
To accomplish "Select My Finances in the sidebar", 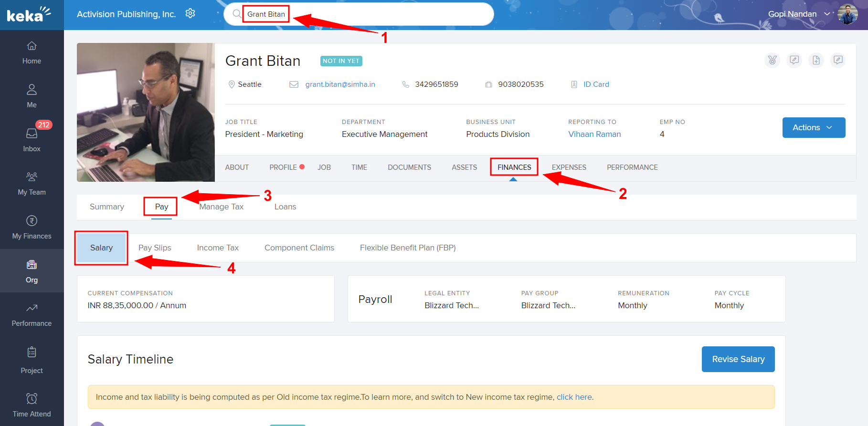I will pyautogui.click(x=32, y=227).
